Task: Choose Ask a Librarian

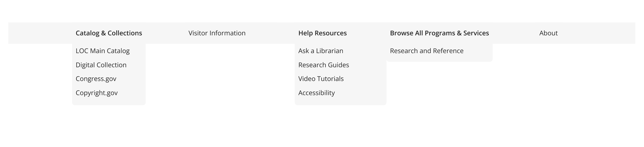Action: click(321, 51)
